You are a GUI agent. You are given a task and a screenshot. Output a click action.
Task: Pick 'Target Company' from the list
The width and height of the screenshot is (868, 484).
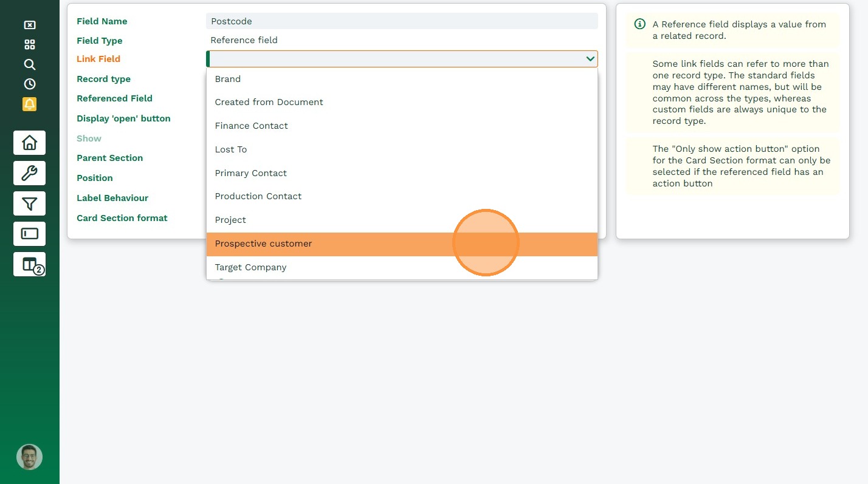click(250, 267)
